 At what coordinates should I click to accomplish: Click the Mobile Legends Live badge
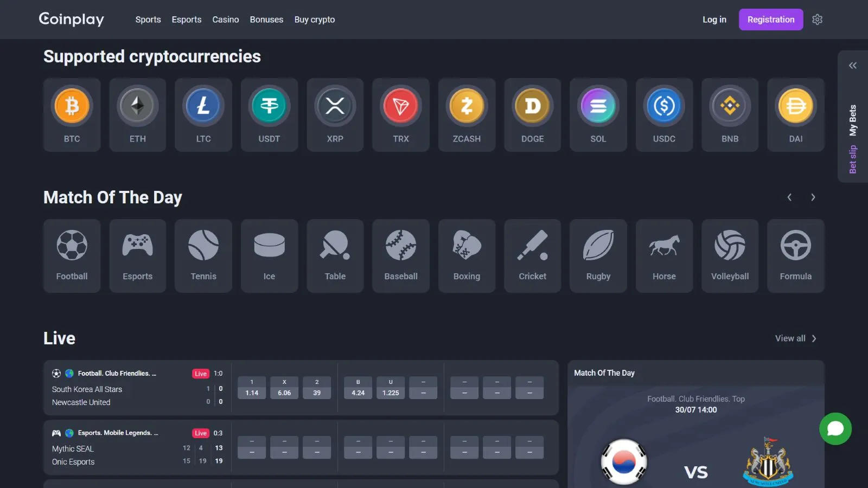coord(201,433)
